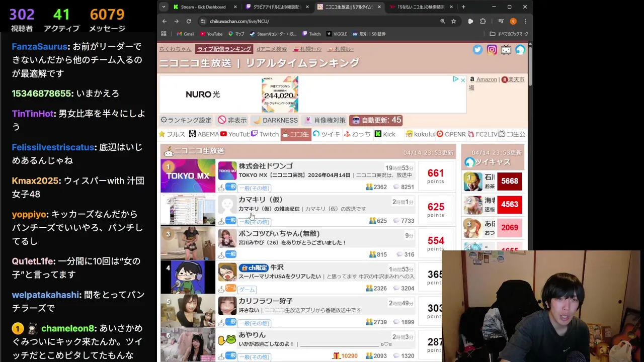The image size is (644, 362).
Task: Open the dアニメ検索 nav link
Action: [272, 49]
